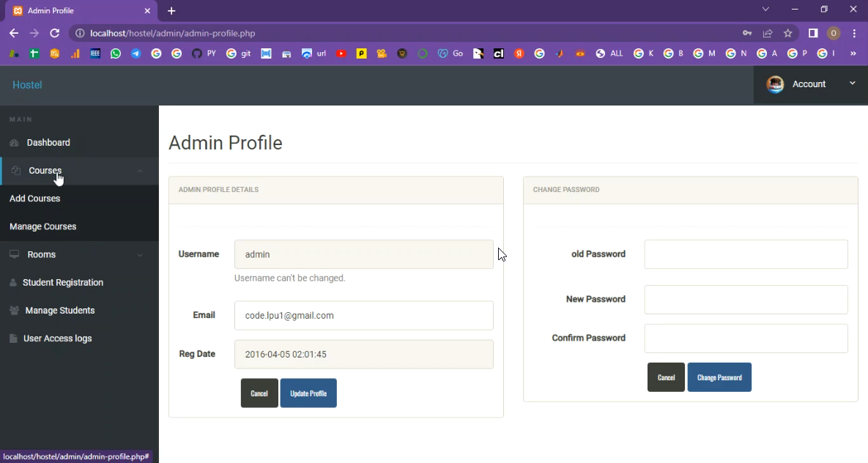Open the saved passwords key icon
The width and height of the screenshot is (868, 463).
coord(747,33)
